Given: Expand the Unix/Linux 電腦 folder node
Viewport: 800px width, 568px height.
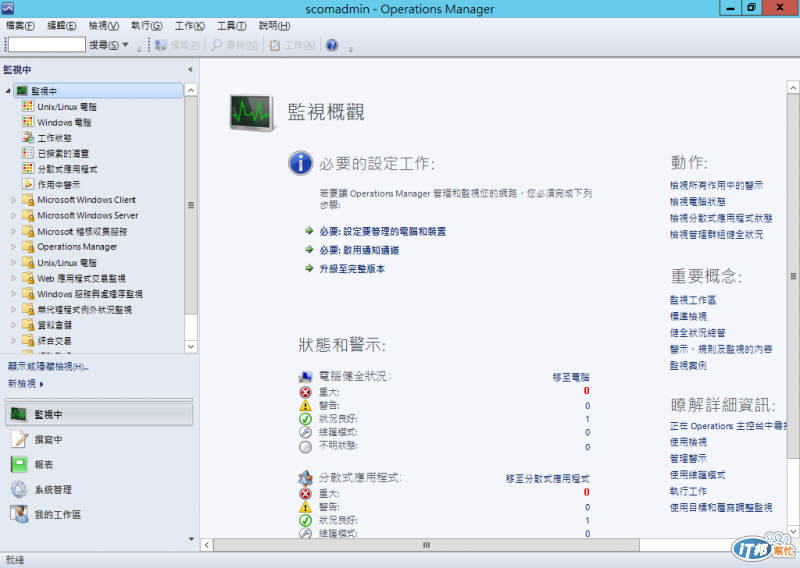Looking at the screenshot, I should [x=14, y=262].
